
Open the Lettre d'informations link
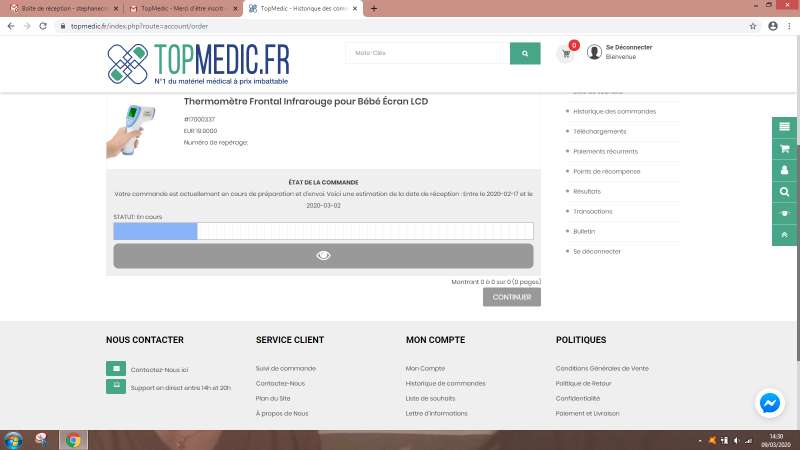pos(436,413)
